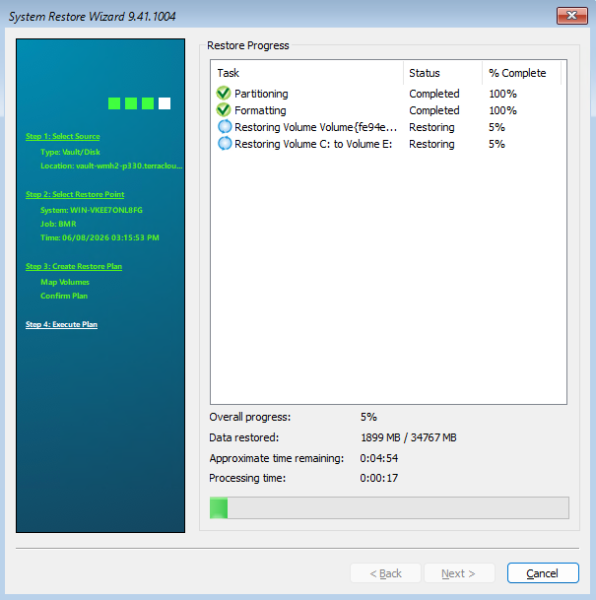Click the Task column header
Viewport: 596px width, 600px height.
click(307, 73)
